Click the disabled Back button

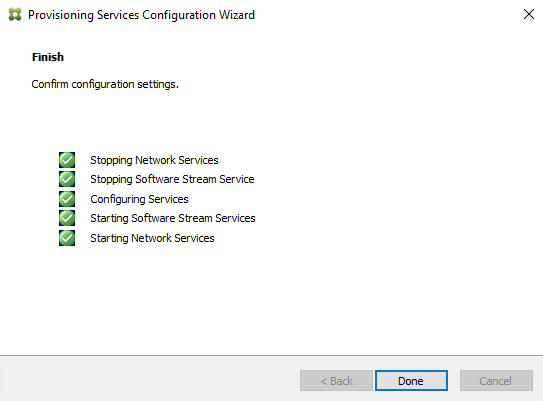coord(336,381)
